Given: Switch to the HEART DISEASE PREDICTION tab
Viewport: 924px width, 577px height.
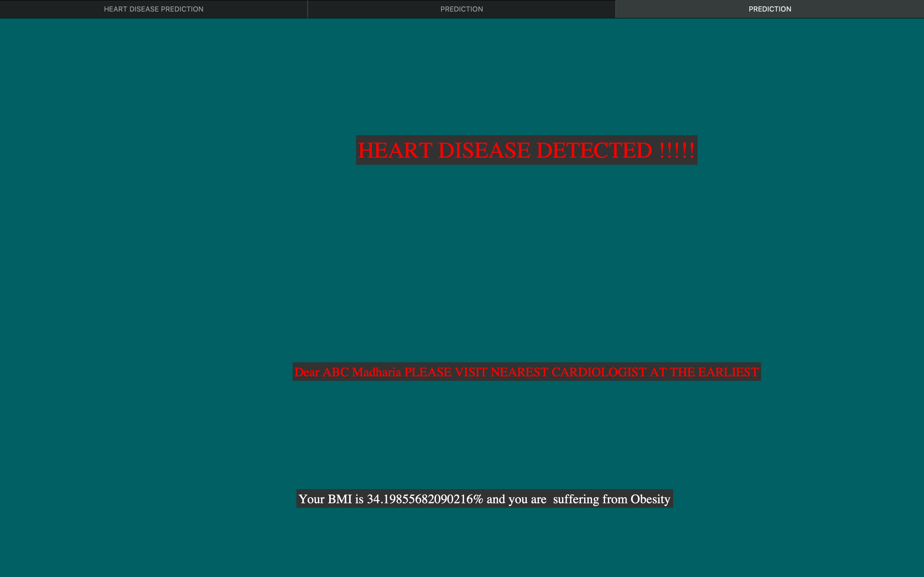Looking at the screenshot, I should (153, 9).
